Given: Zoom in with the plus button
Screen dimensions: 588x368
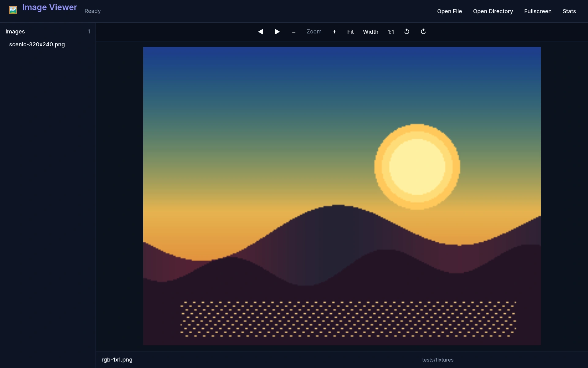Looking at the screenshot, I should pos(334,32).
